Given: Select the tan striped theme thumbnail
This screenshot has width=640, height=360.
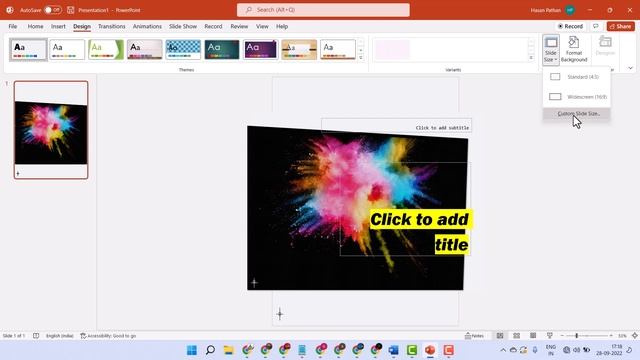Looking at the screenshot, I should click(299, 50).
